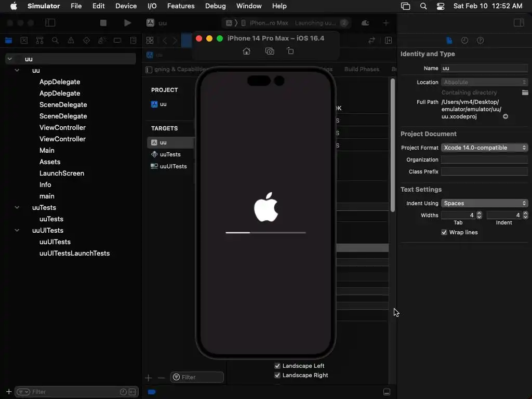
Task: Take a Simulator screenshot with camera icon
Action: click(270, 51)
